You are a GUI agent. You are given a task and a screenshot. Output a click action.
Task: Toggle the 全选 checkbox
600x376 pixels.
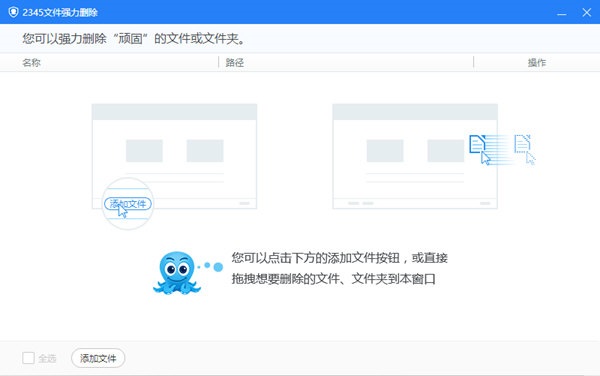coord(28,358)
